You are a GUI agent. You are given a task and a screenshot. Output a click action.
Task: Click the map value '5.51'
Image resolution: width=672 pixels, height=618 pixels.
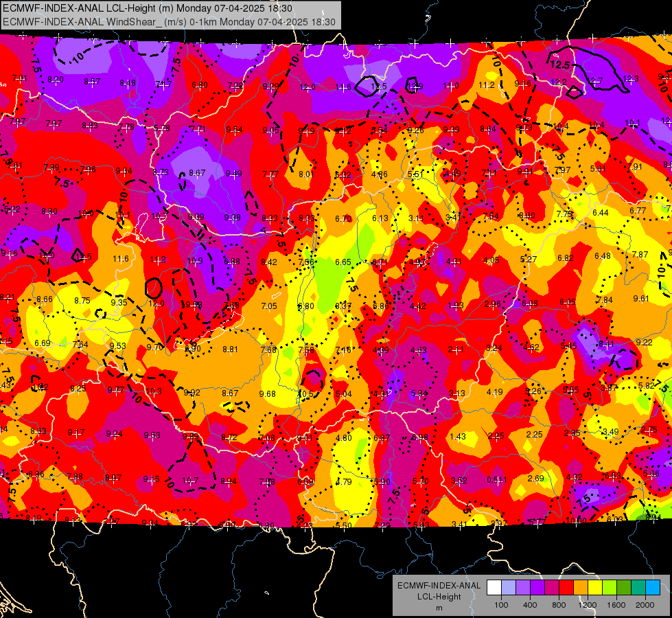tap(415, 174)
